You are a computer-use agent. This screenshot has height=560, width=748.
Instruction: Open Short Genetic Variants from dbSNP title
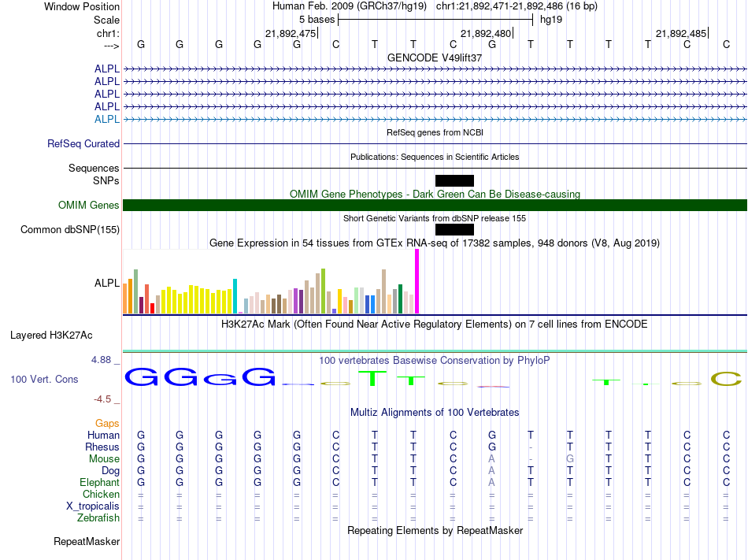tap(435, 218)
